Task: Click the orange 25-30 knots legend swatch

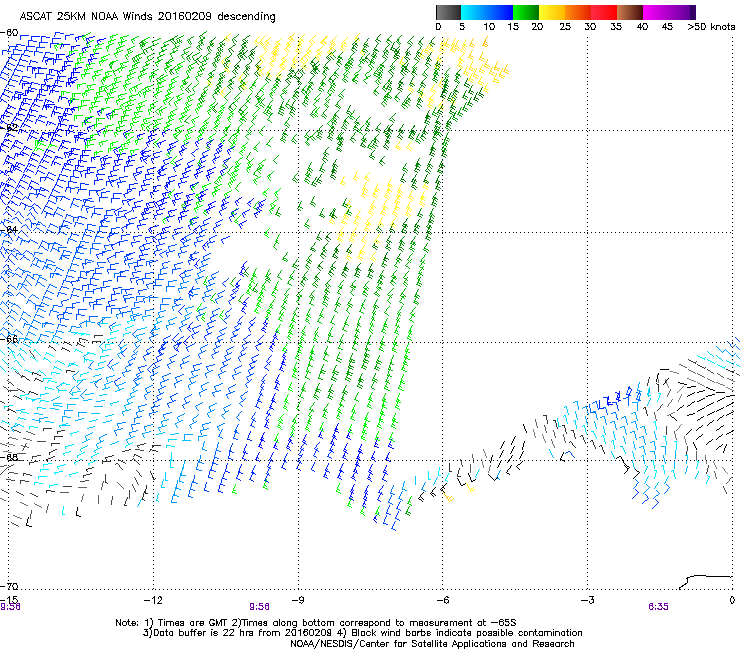Action: [x=578, y=12]
